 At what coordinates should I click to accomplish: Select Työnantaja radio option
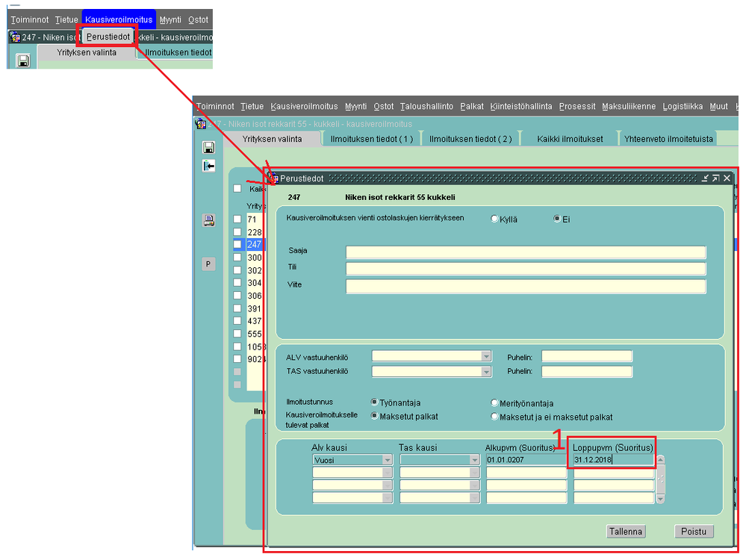(374, 402)
